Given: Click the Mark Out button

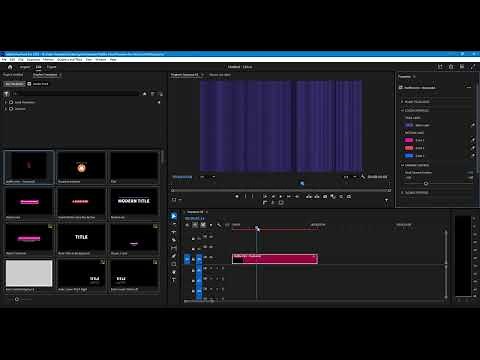Looking at the screenshot, I should click(x=253, y=196).
